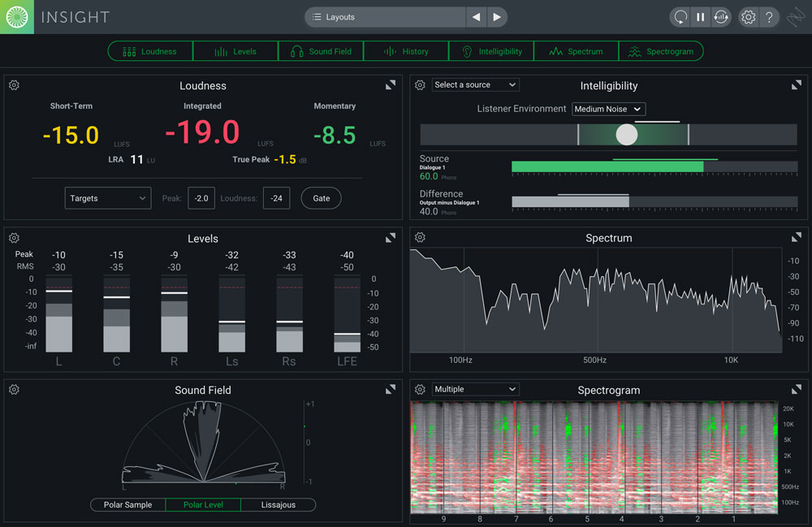Click the Difference value 40.0
Screen dimensions: 812x527
(429, 212)
